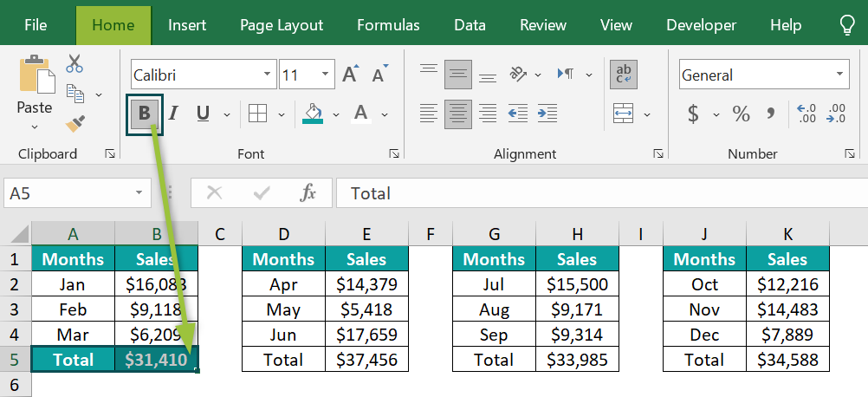Open the number format General dropdown
This screenshot has height=397, width=868.
tap(839, 74)
